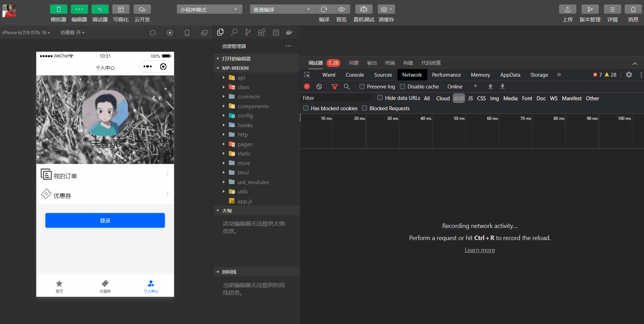Open the Online throttling dropdown

(x=462, y=87)
